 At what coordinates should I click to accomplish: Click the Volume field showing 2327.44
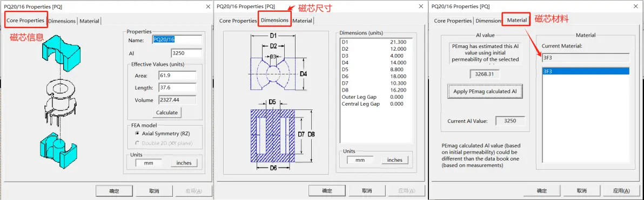(177, 100)
